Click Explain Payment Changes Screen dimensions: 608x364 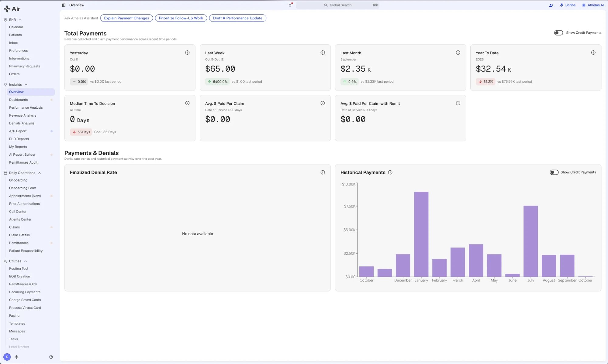coord(126,18)
